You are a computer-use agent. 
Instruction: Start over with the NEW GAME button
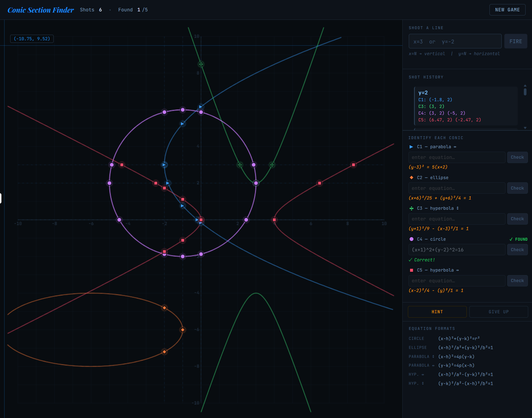coord(507,10)
